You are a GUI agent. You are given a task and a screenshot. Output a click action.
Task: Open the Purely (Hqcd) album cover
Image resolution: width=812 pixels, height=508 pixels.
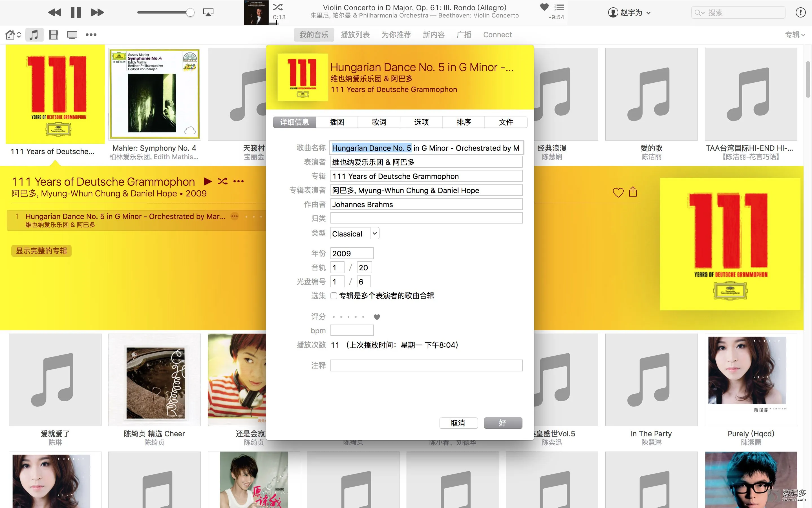[751, 380]
